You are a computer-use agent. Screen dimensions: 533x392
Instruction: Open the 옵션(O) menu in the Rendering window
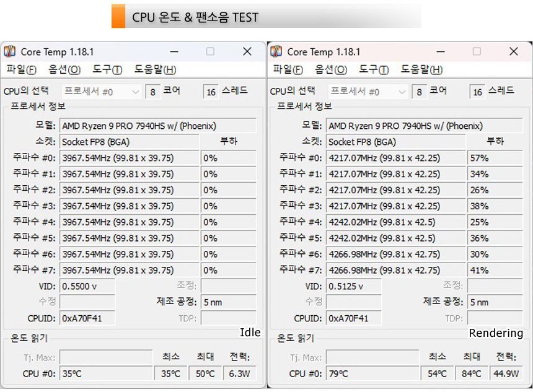331,69
